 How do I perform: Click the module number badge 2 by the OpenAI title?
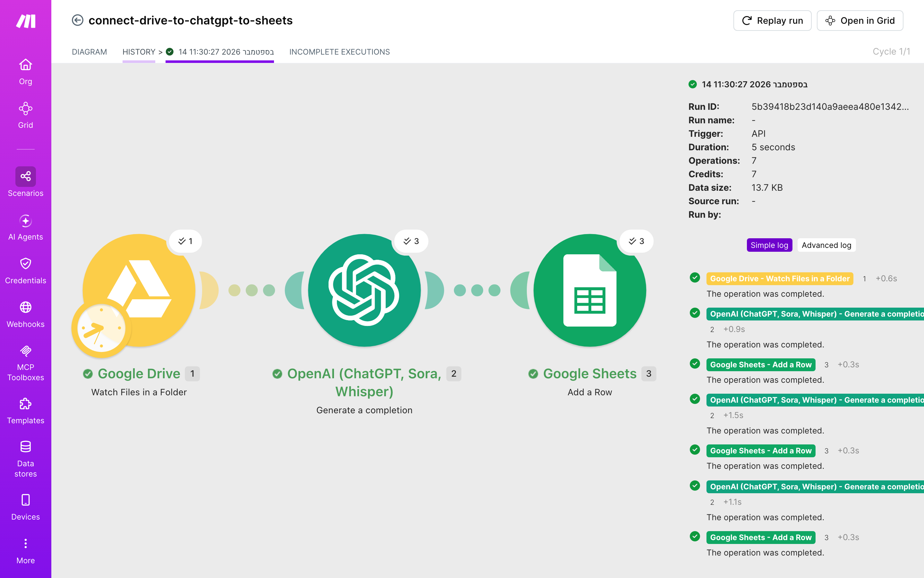click(x=454, y=373)
